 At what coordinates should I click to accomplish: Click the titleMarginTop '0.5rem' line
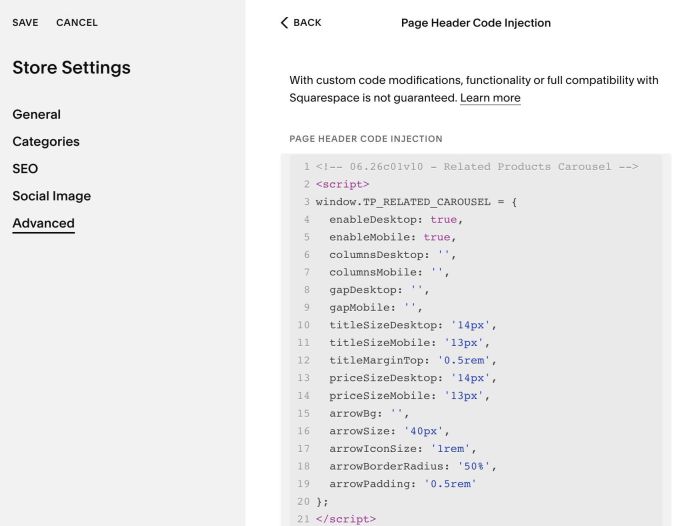click(413, 360)
